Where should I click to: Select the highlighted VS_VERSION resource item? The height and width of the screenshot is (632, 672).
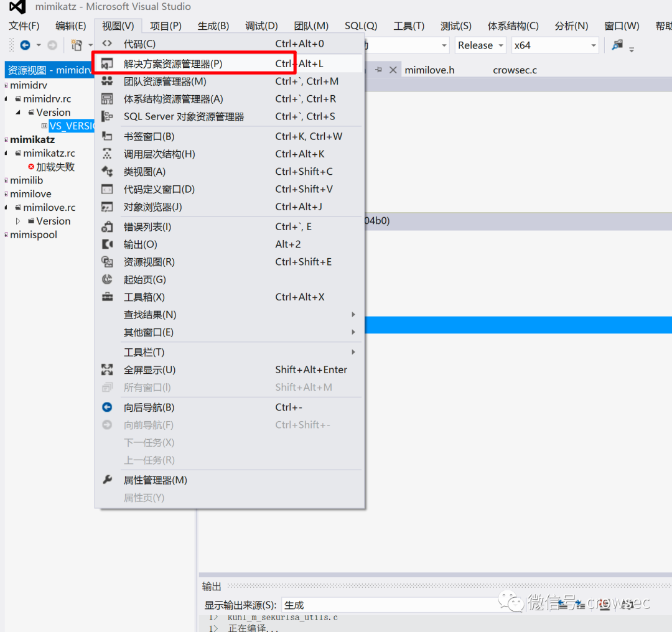pyautogui.click(x=72, y=126)
